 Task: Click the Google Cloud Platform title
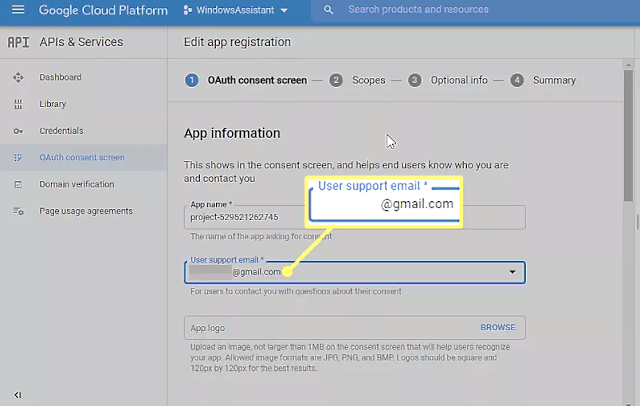pyautogui.click(x=103, y=10)
